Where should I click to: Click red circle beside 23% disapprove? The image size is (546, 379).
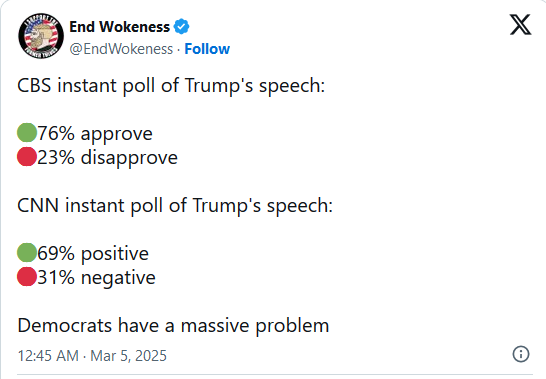coord(27,157)
